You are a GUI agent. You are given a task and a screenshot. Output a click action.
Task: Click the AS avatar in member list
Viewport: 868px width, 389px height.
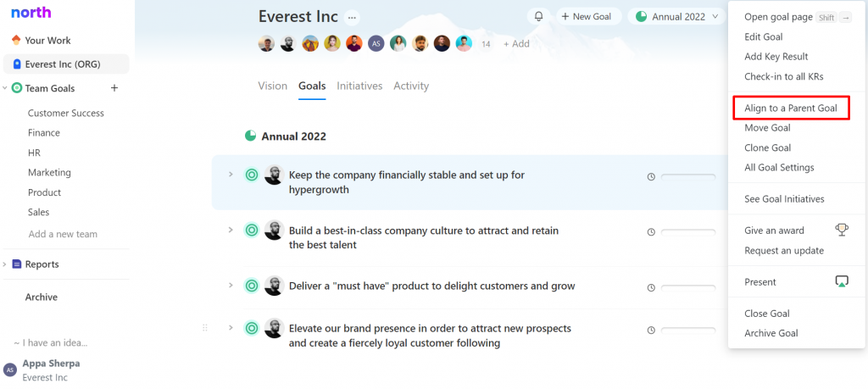[x=376, y=44]
